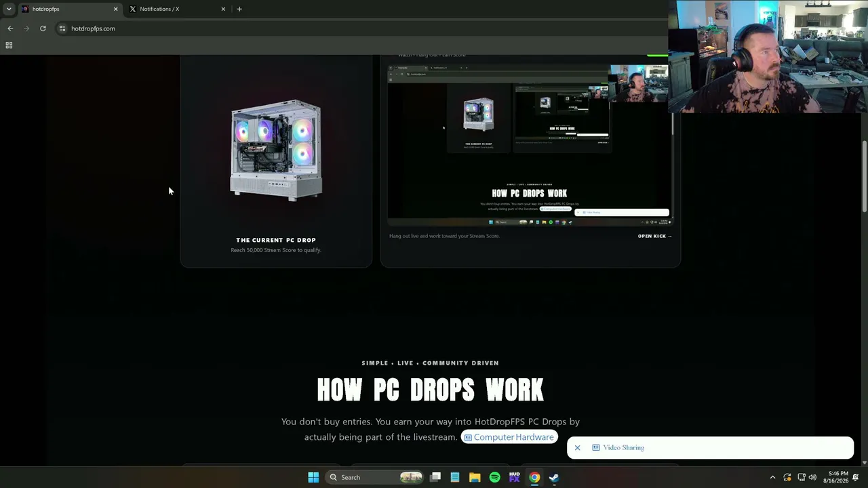Click the HOW PC DROPS WORK heading
The height and width of the screenshot is (488, 868).
coord(431,390)
